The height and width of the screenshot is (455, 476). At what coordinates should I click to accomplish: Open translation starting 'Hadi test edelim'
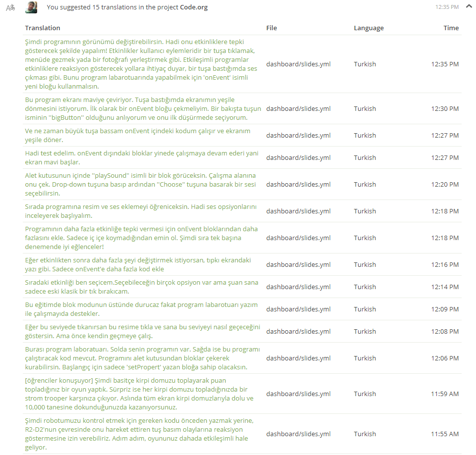pos(142,157)
